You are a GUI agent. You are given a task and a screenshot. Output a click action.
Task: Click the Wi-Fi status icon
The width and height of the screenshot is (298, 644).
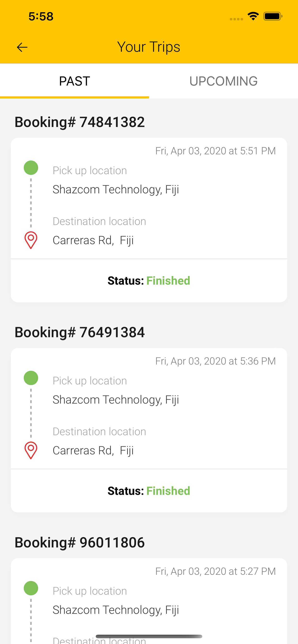point(253,16)
